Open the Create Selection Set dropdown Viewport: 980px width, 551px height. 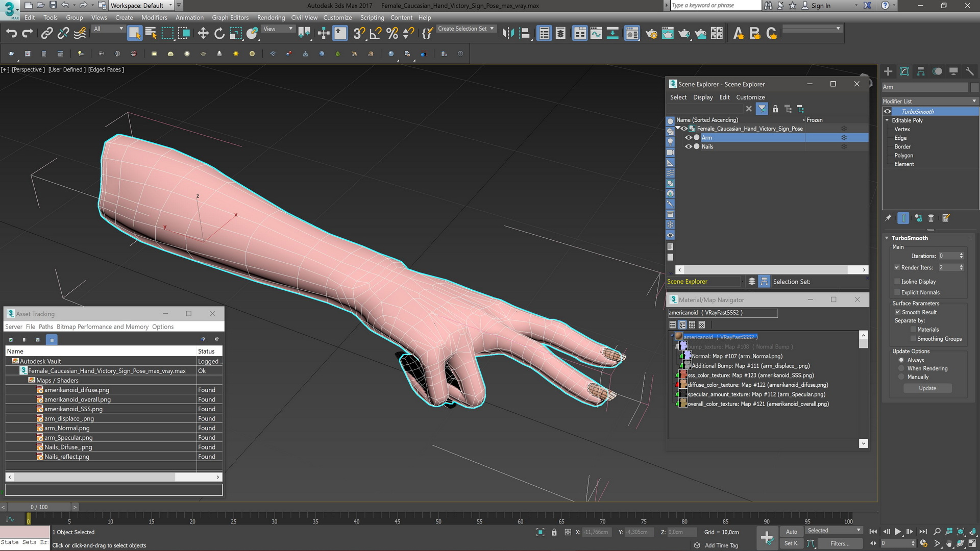pyautogui.click(x=492, y=29)
